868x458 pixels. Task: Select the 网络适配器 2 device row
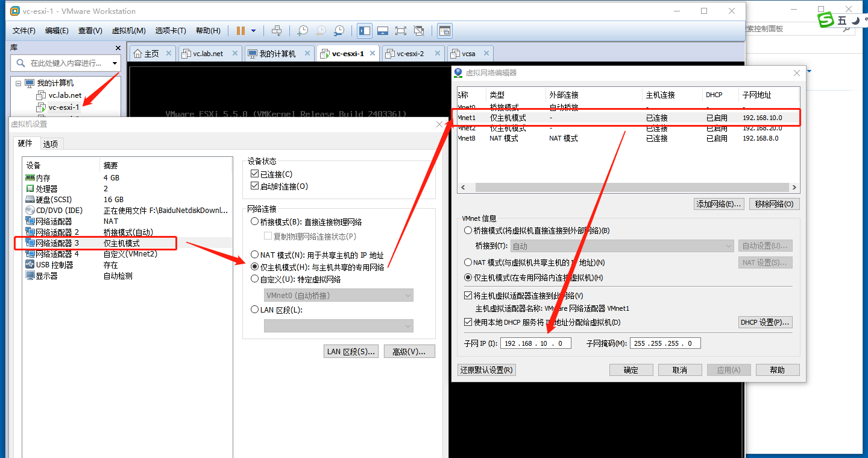click(127, 232)
